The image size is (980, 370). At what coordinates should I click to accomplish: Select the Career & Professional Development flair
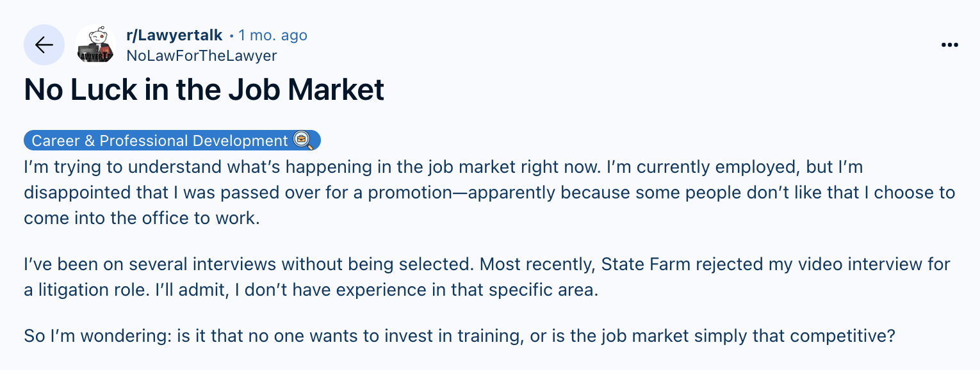[172, 140]
